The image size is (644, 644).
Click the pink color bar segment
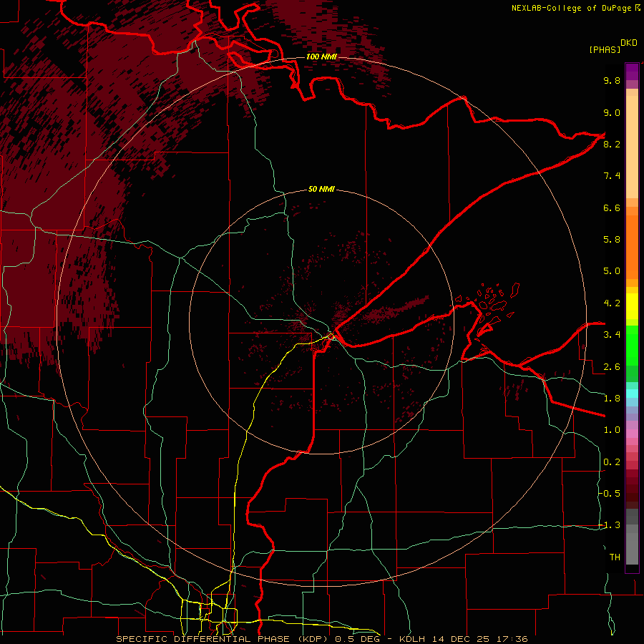(632, 434)
